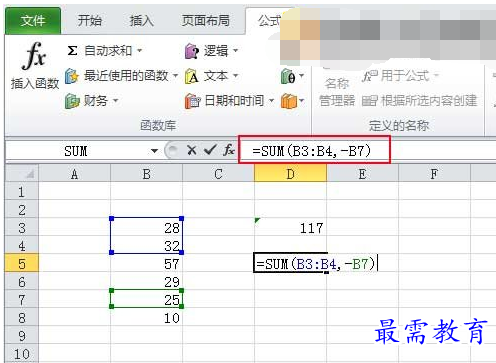Open the Logical functions icon
Viewport: 496px width, 363px height.
pos(192,51)
